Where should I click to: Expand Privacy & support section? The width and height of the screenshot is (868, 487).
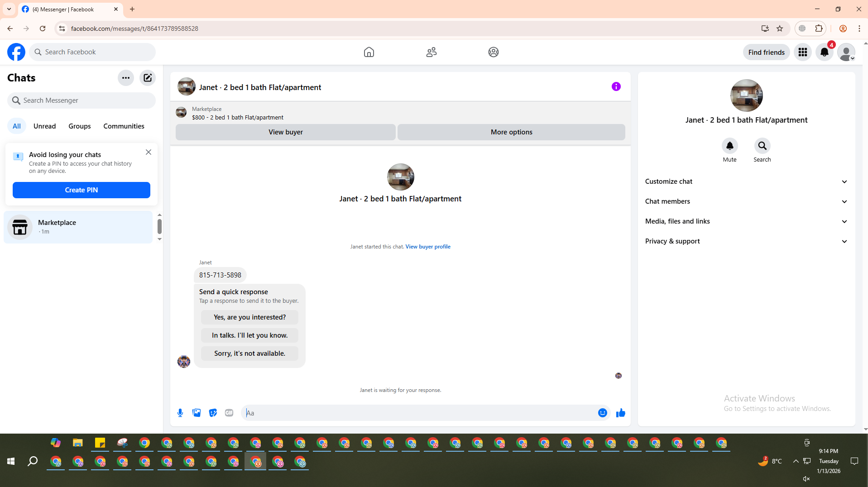tap(746, 241)
